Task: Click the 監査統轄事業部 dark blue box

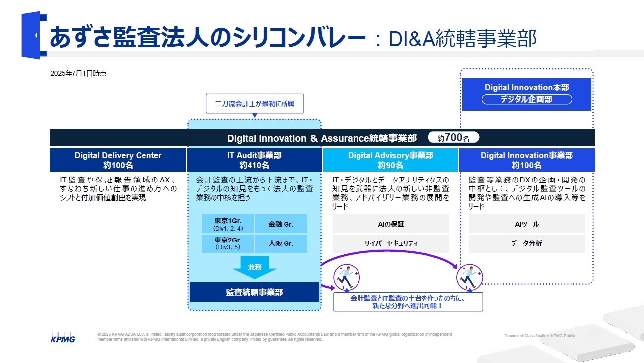Action: click(254, 292)
